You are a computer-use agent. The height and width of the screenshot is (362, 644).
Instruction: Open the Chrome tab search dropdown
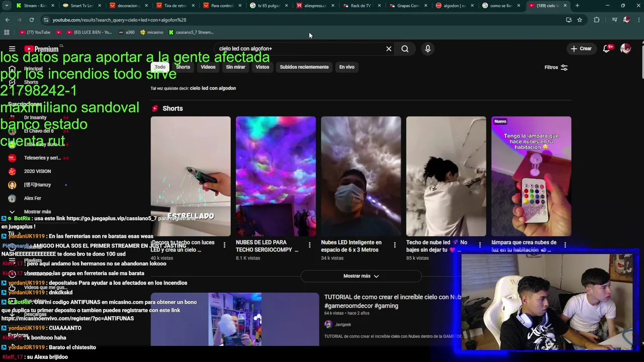7,6
